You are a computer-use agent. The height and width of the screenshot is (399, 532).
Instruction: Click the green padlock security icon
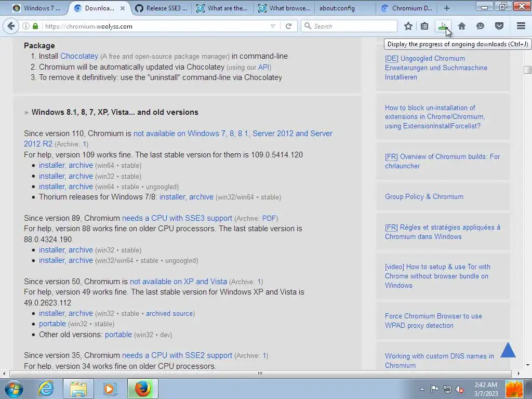tap(35, 26)
